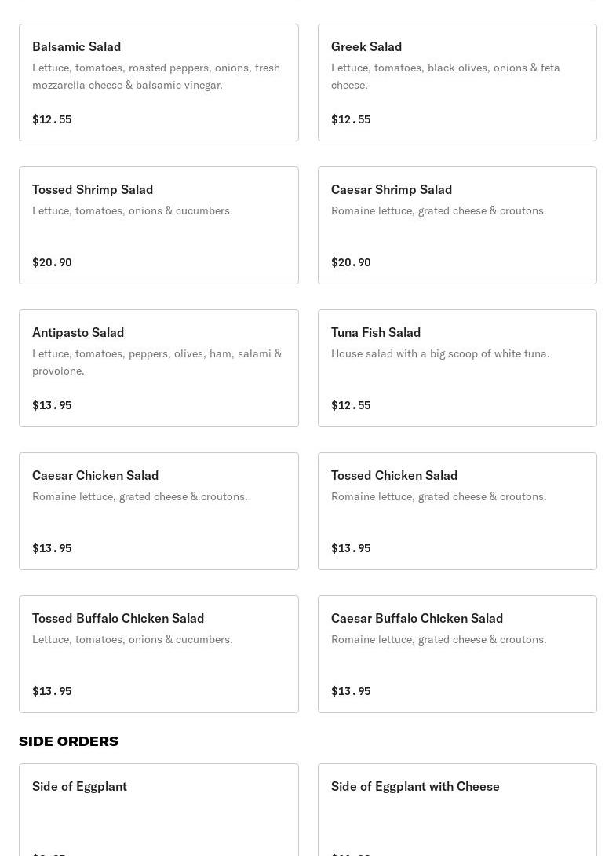Image resolution: width=616 pixels, height=856 pixels.
Task: Click the SIDE ORDERS section heading
Action: [69, 741]
